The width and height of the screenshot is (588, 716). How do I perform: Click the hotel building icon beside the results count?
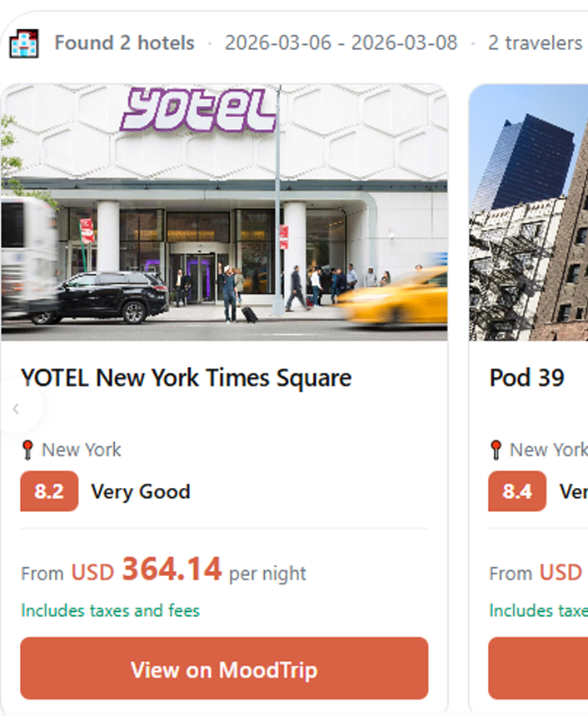[24, 42]
